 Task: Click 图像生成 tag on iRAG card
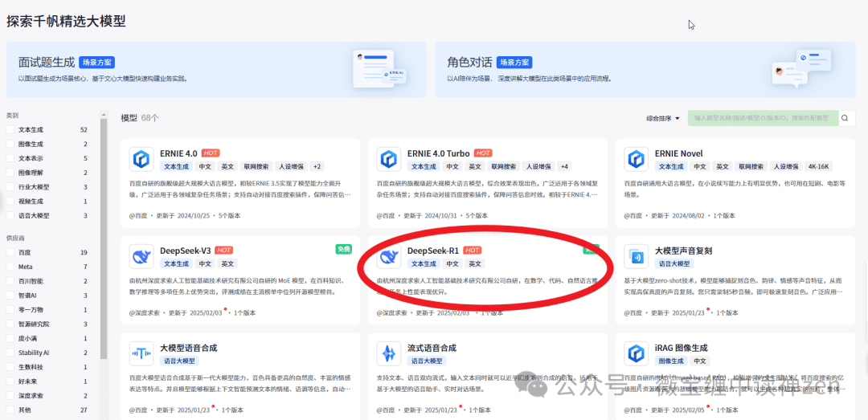(x=669, y=361)
